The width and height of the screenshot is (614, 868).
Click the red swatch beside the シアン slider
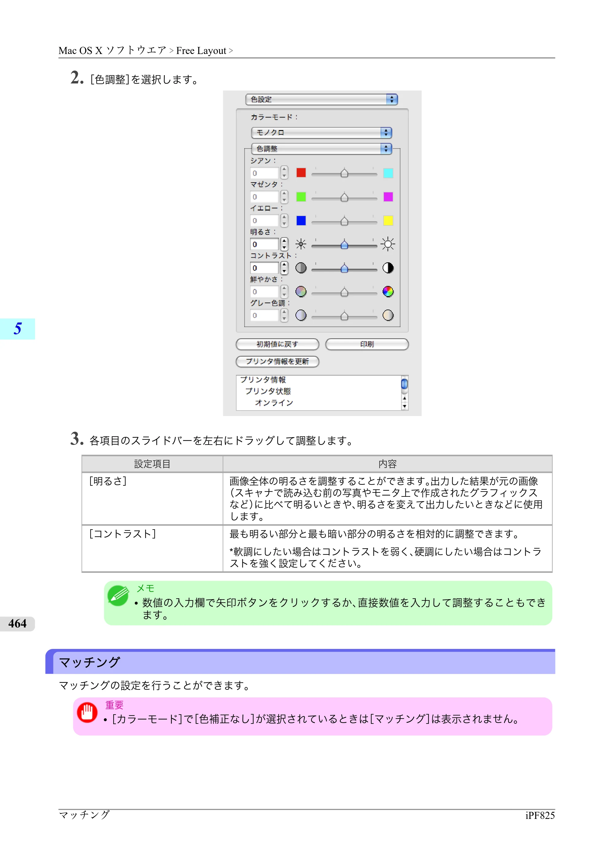click(301, 173)
